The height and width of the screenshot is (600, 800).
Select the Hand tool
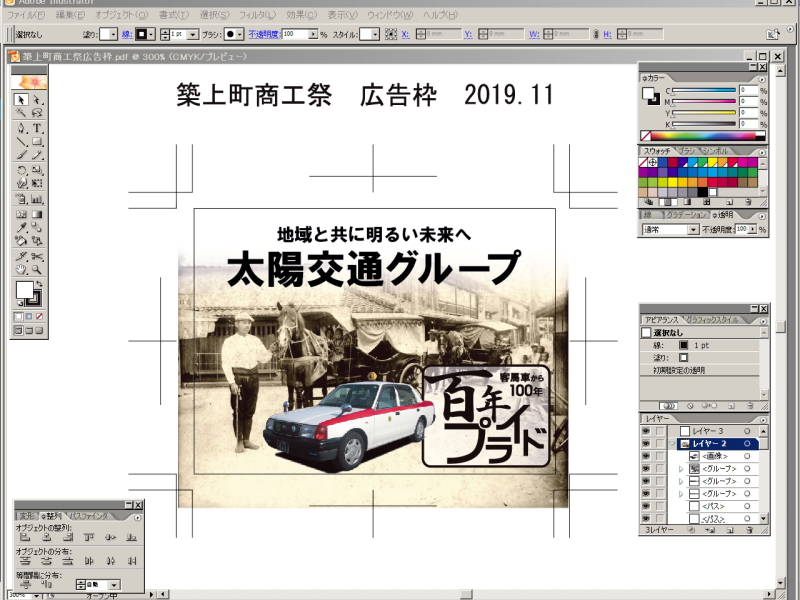(21, 270)
